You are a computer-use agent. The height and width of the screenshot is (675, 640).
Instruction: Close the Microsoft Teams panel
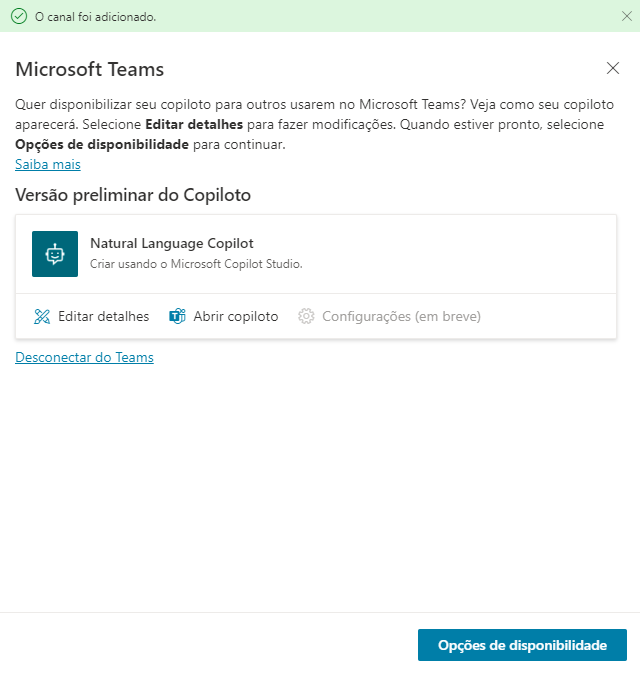tap(612, 68)
